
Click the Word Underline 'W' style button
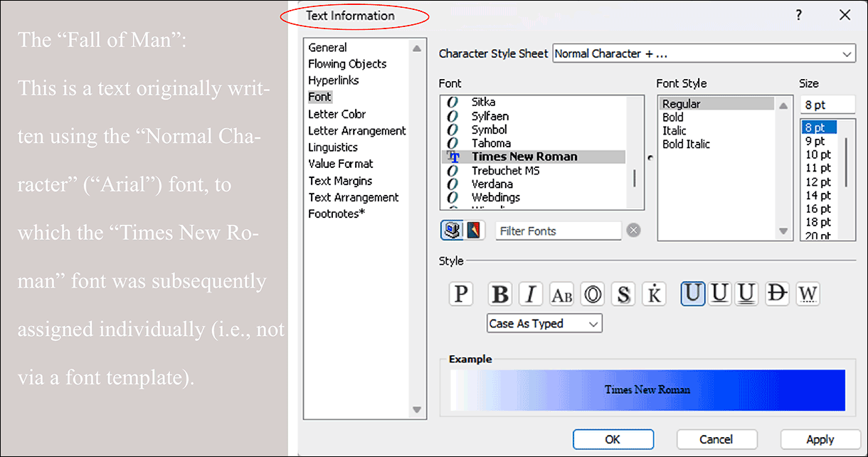pyautogui.click(x=808, y=293)
